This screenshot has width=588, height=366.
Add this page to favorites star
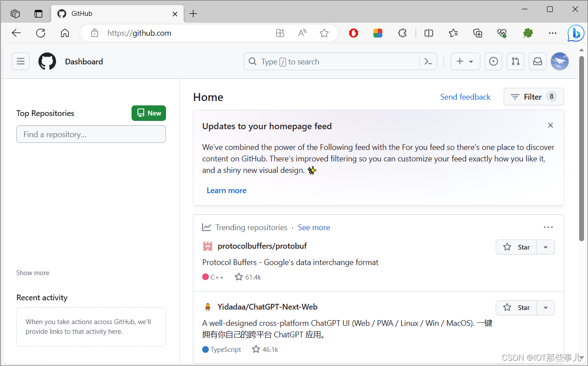point(324,33)
